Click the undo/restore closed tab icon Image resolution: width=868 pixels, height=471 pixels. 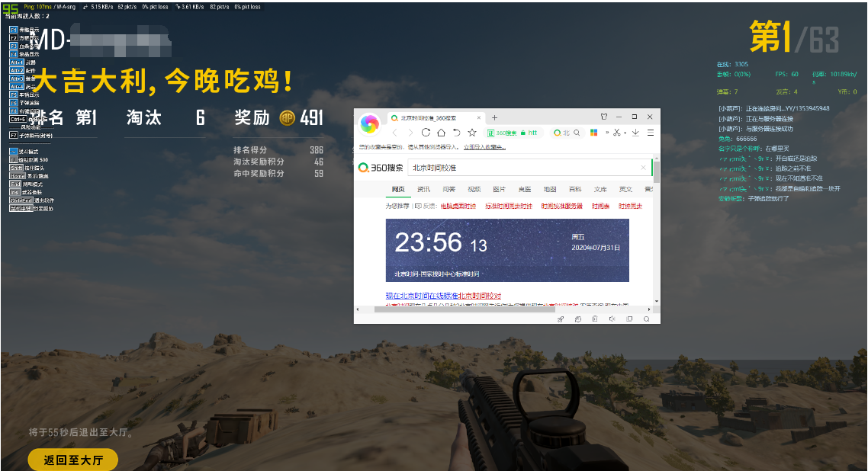point(457,132)
